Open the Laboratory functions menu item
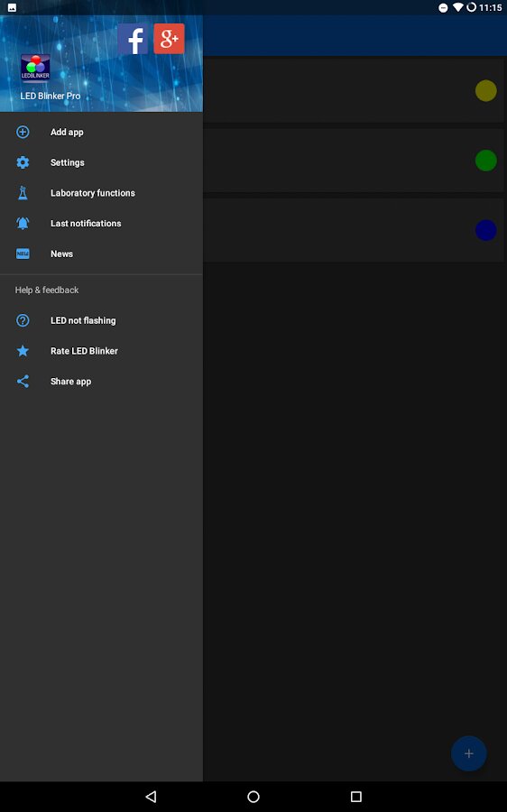The height and width of the screenshot is (812, 507). 102,193
